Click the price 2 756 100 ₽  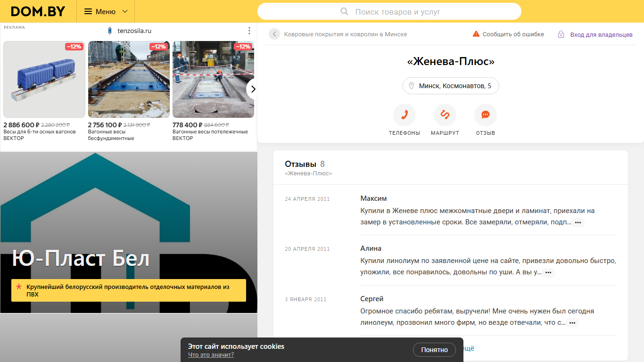(x=105, y=125)
